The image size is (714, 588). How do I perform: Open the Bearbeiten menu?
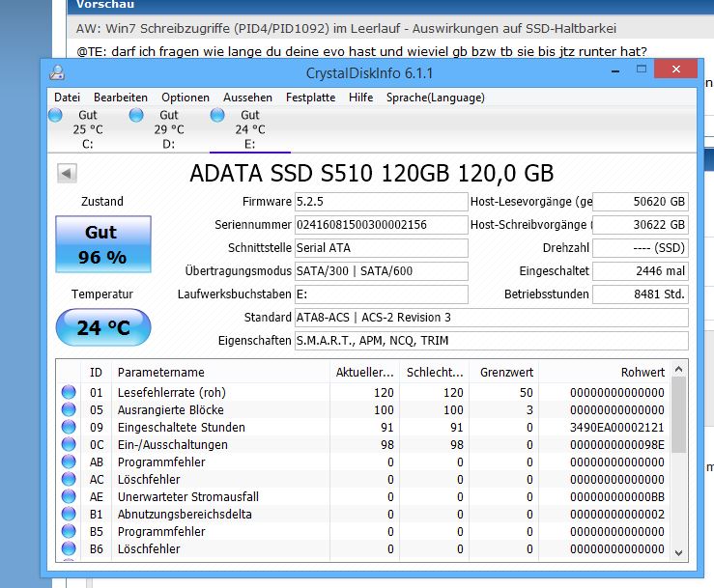[121, 98]
